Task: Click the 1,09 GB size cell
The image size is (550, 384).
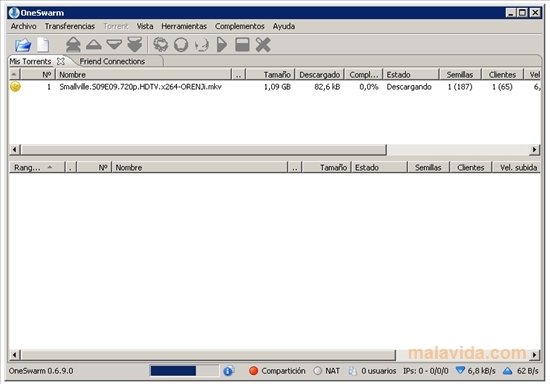Action: pos(277,87)
